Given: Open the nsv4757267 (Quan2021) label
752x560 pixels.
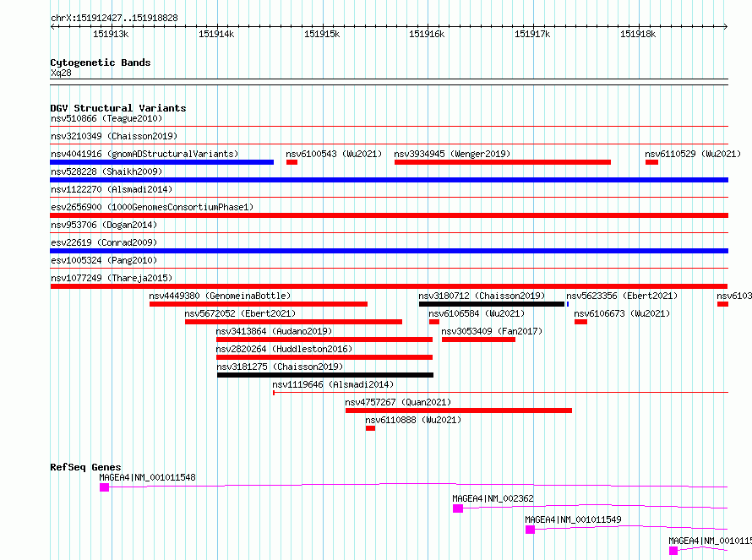Looking at the screenshot, I should [398, 402].
